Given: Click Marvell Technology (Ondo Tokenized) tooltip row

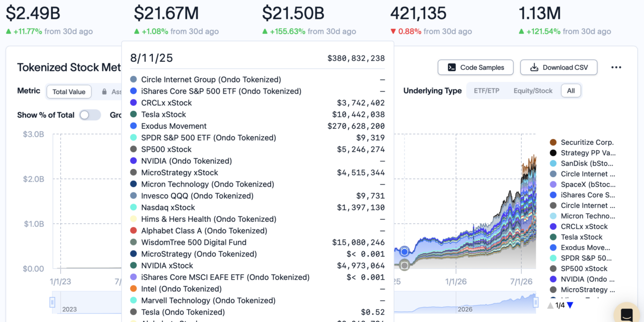Looking at the screenshot, I should tap(258, 300).
